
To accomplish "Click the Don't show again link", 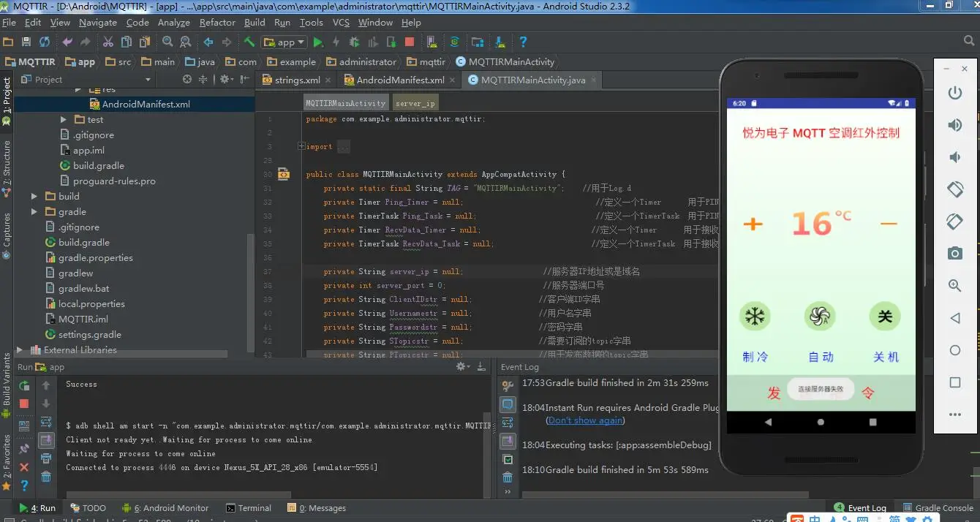I will click(x=586, y=420).
